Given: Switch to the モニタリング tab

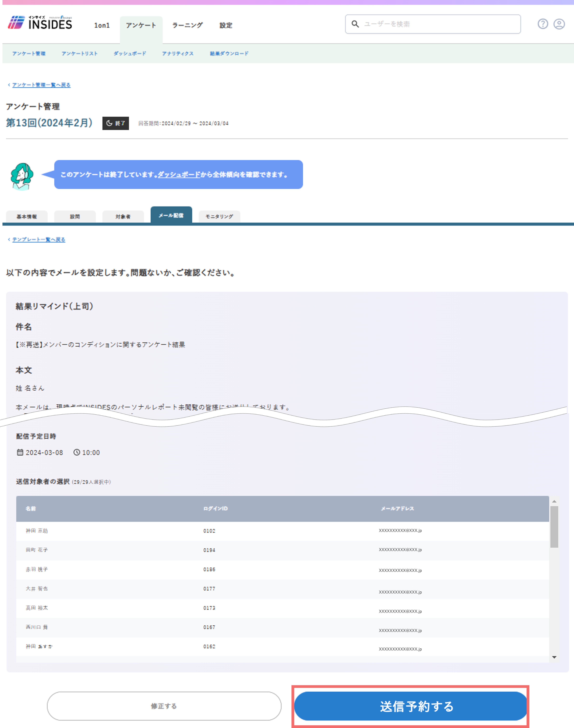Looking at the screenshot, I should (219, 217).
